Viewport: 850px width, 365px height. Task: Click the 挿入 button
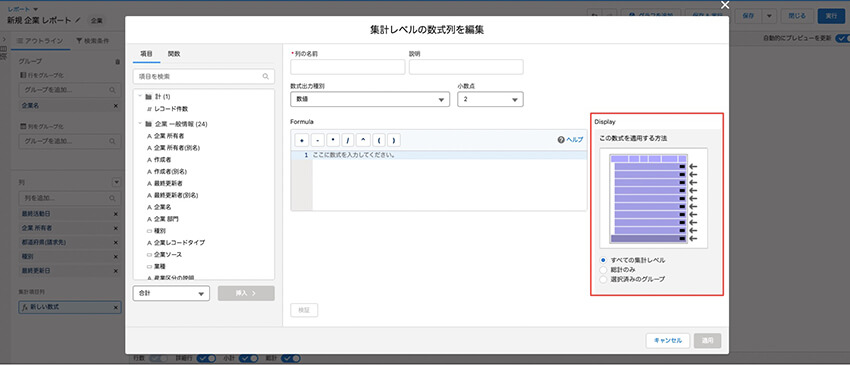coord(246,293)
